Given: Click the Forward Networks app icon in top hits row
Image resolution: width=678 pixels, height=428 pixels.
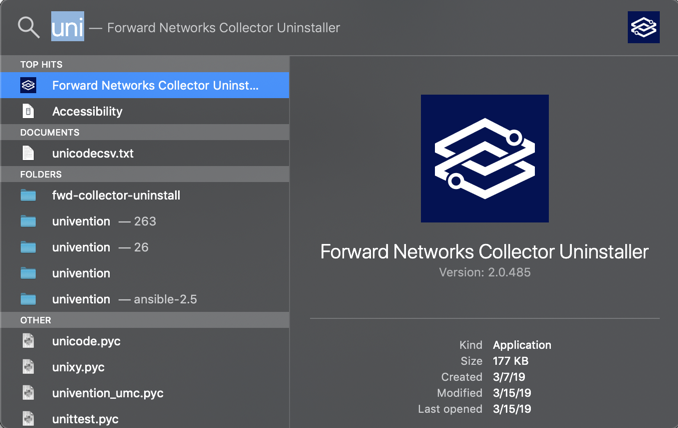Looking at the screenshot, I should 28,85.
